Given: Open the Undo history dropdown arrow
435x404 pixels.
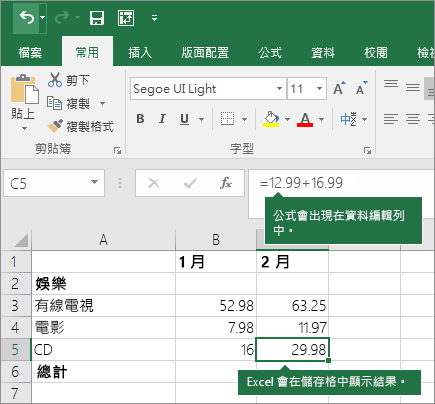Looking at the screenshot, I should point(43,17).
